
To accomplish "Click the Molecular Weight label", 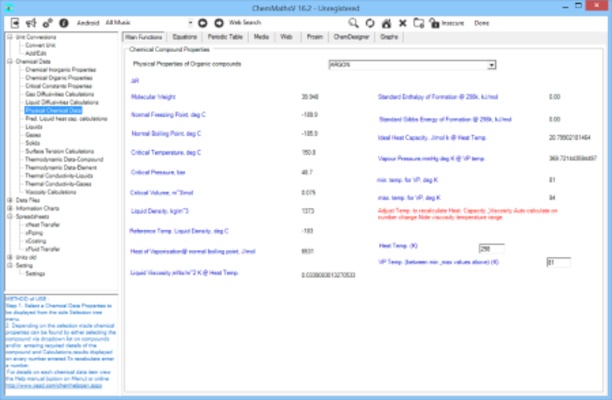I will tap(153, 97).
